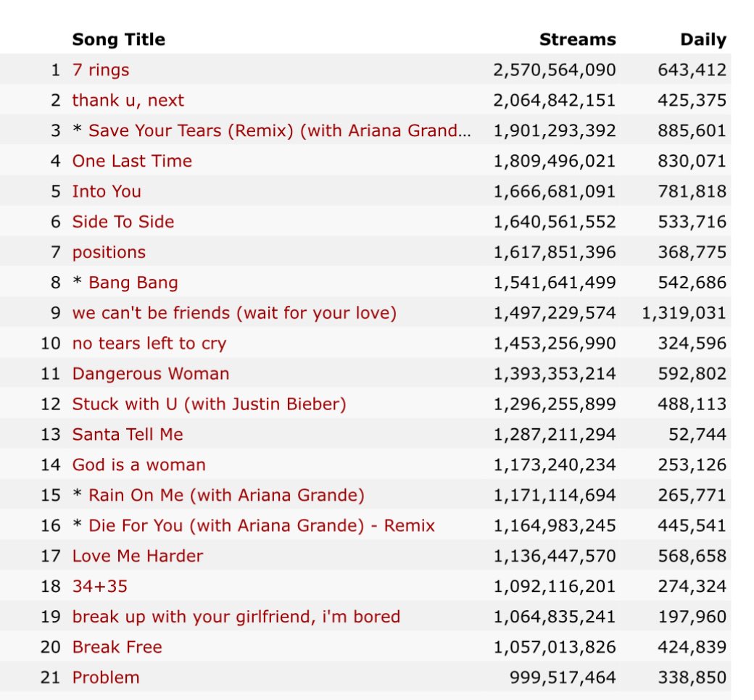Select 'Die For You' Remix link

click(262, 525)
